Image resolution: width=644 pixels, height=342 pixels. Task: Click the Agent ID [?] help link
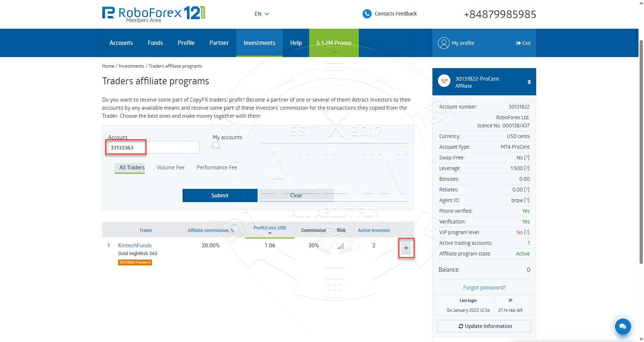click(x=527, y=200)
